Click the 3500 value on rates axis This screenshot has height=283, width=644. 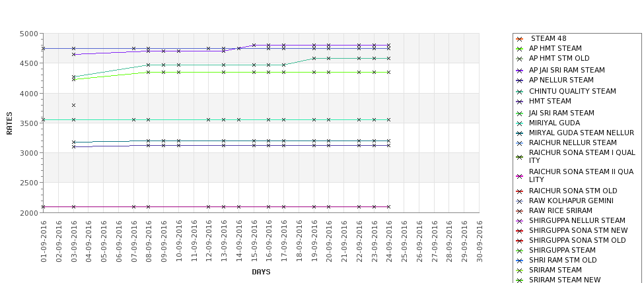pyautogui.click(x=29, y=123)
